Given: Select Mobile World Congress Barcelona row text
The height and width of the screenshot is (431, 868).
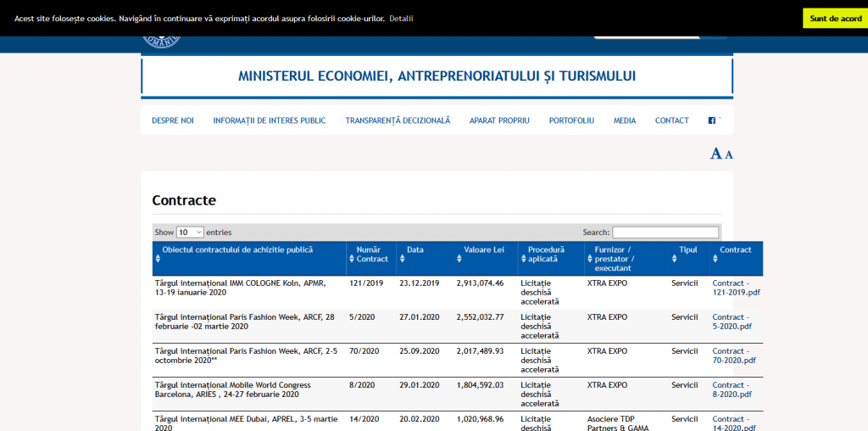Looking at the screenshot, I should point(232,389).
